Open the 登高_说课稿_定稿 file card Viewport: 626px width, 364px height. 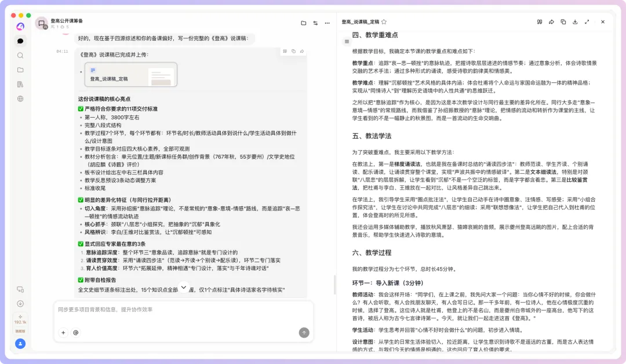pyautogui.click(x=131, y=75)
